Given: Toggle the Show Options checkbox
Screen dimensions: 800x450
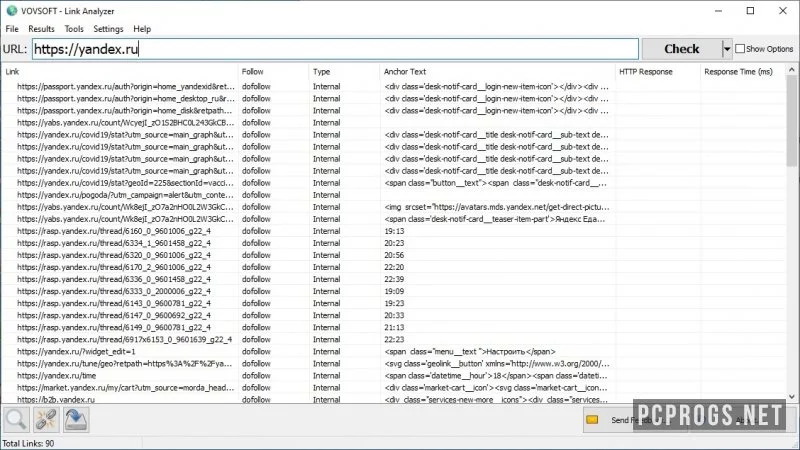Looking at the screenshot, I should 740,49.
